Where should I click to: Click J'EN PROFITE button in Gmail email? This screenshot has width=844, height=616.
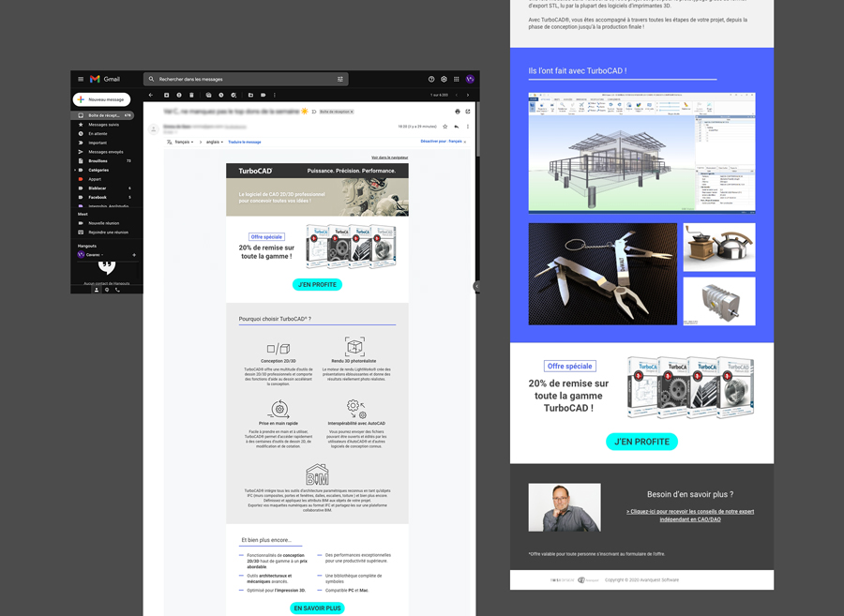tap(317, 285)
